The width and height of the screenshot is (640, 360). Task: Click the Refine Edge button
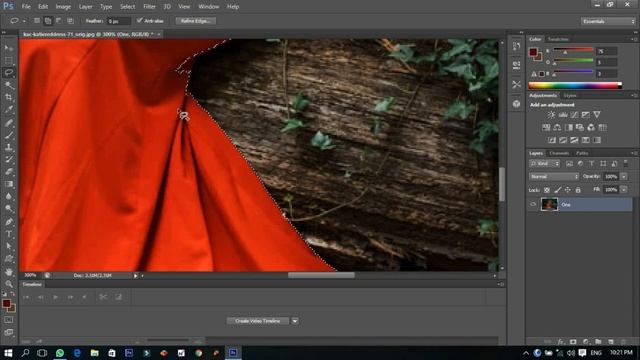(196, 21)
